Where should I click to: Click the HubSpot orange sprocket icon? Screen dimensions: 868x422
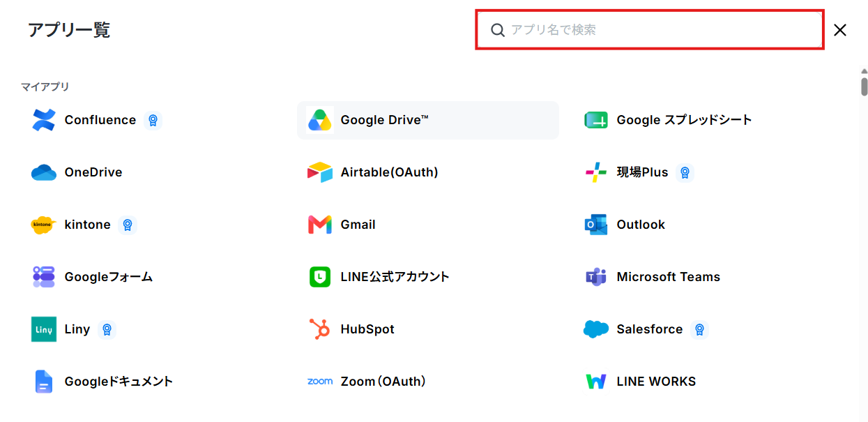320,329
